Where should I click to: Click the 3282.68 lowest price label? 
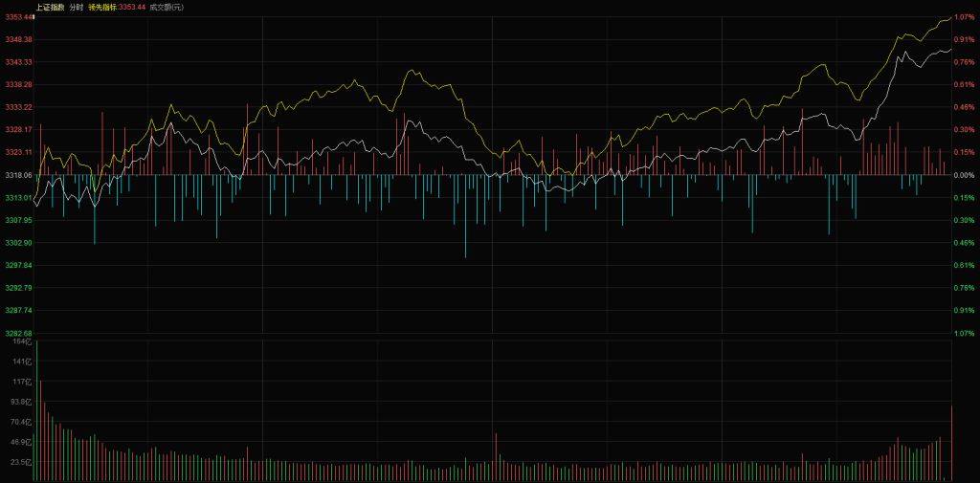pos(18,333)
